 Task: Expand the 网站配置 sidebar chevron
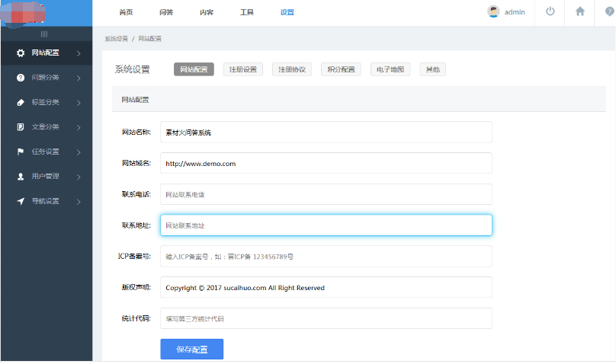click(79, 53)
